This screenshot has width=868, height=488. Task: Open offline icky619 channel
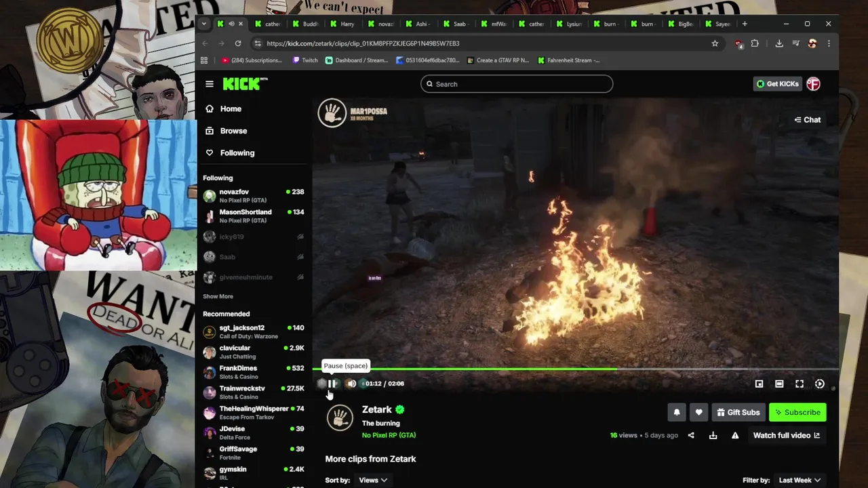[x=254, y=237]
